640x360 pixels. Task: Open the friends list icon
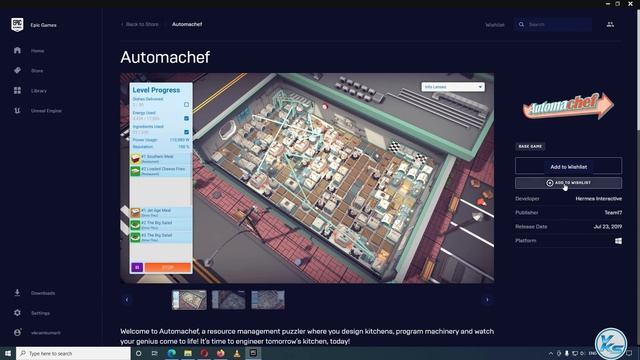point(610,24)
